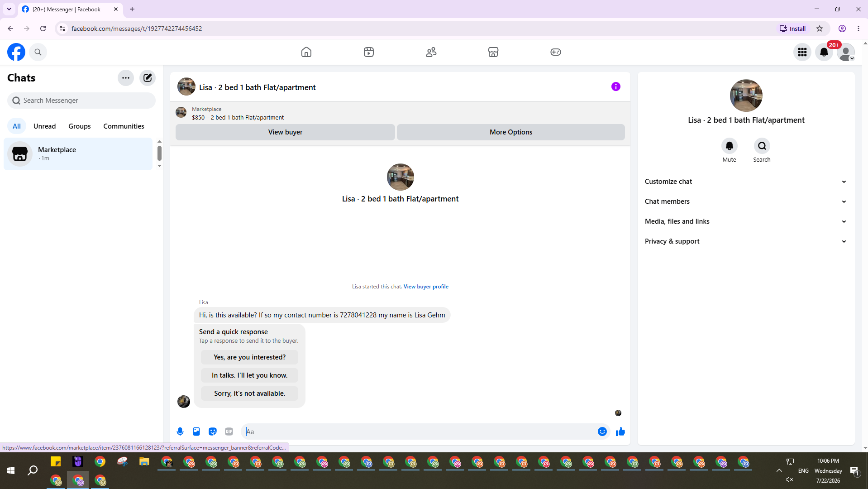This screenshot has width=868, height=489.
Task: Show hidden system tray icons
Action: [779, 471]
